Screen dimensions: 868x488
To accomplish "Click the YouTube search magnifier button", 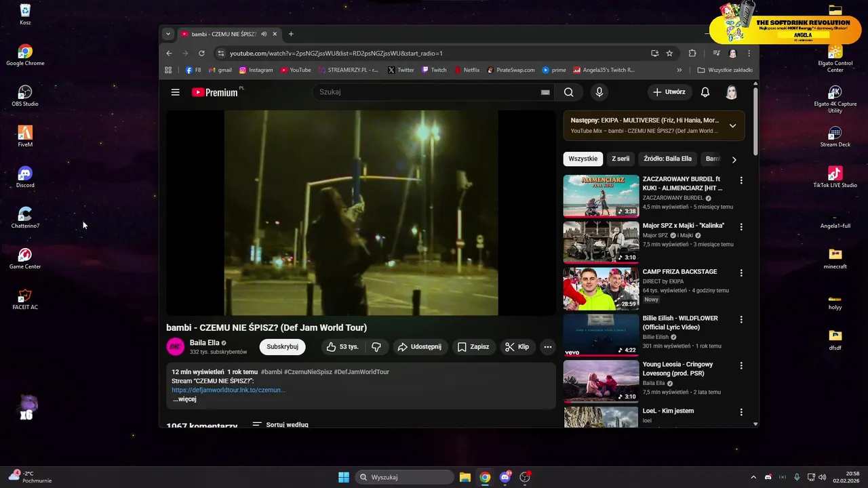I will pos(569,92).
